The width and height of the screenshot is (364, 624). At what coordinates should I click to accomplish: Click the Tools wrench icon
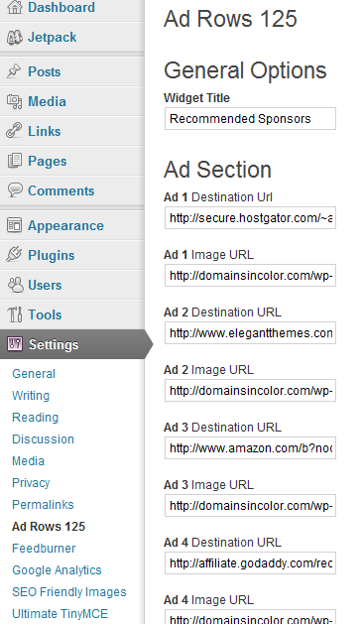click(15, 314)
